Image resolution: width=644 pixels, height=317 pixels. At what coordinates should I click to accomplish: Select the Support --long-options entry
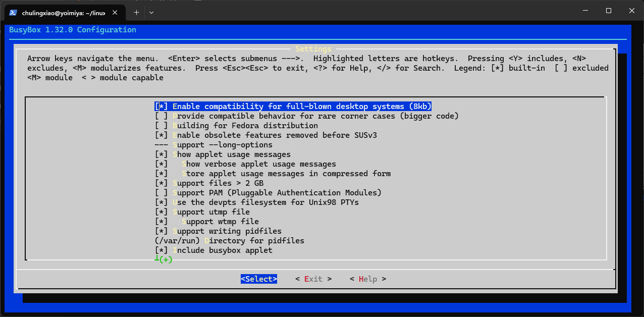(213, 145)
